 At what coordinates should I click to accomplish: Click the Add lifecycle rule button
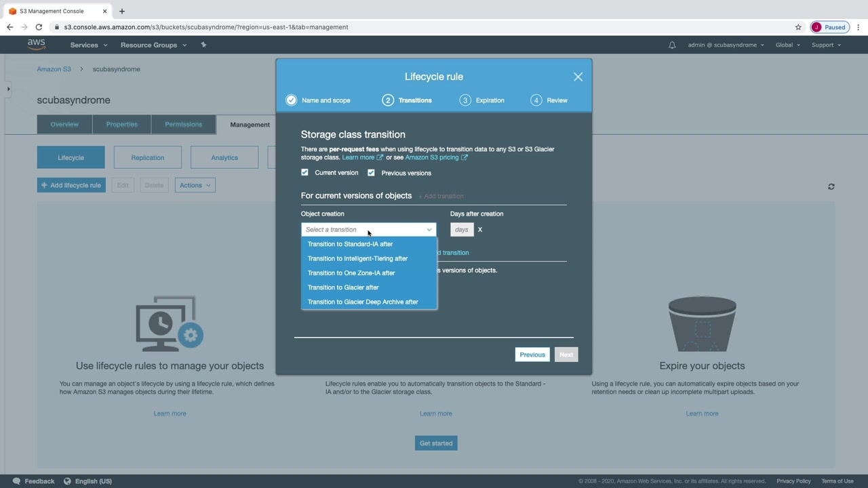coord(71,185)
